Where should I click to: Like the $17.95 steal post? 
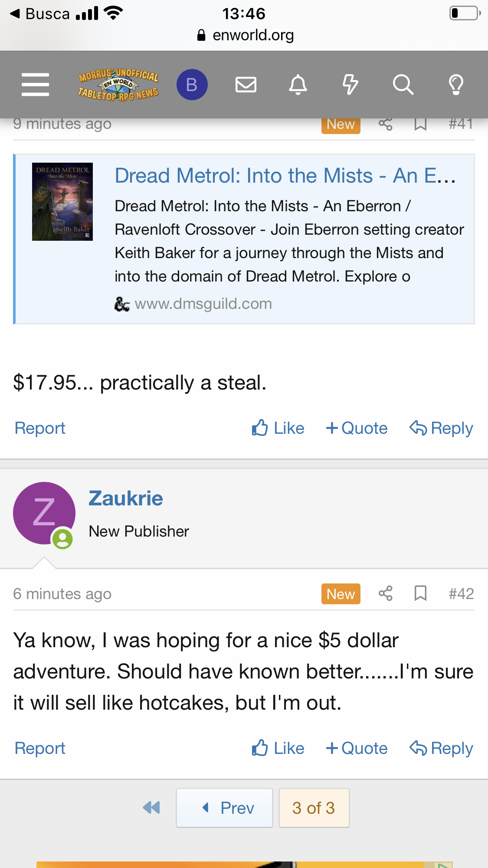(x=278, y=428)
